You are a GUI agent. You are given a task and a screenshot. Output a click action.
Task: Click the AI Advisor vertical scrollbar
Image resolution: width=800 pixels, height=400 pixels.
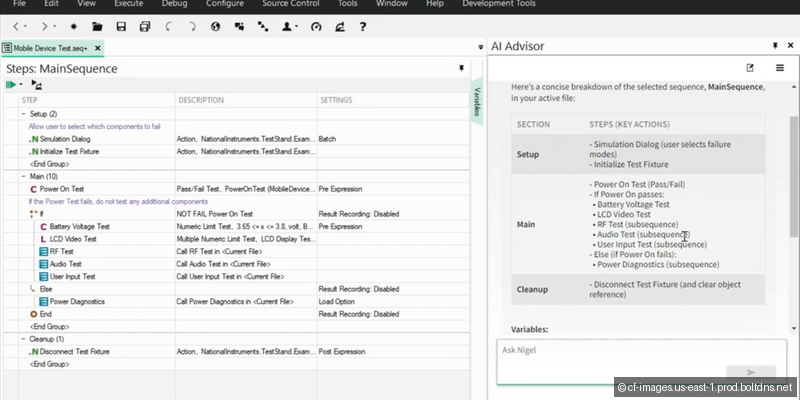(794, 150)
